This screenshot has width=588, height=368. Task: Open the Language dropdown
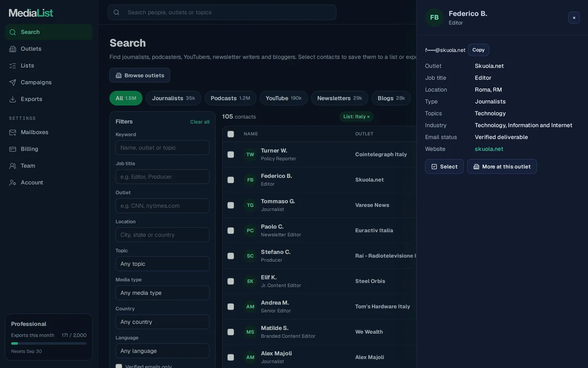(x=163, y=351)
